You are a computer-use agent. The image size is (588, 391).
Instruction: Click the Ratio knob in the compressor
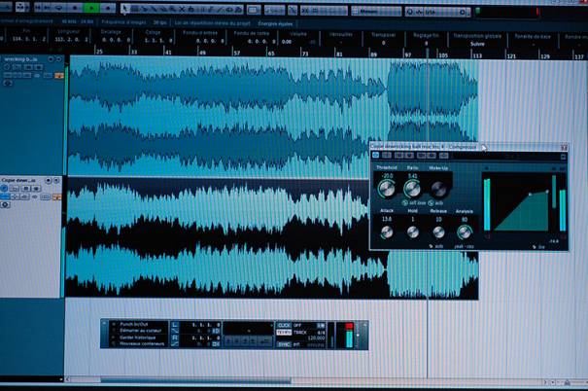coord(413,188)
